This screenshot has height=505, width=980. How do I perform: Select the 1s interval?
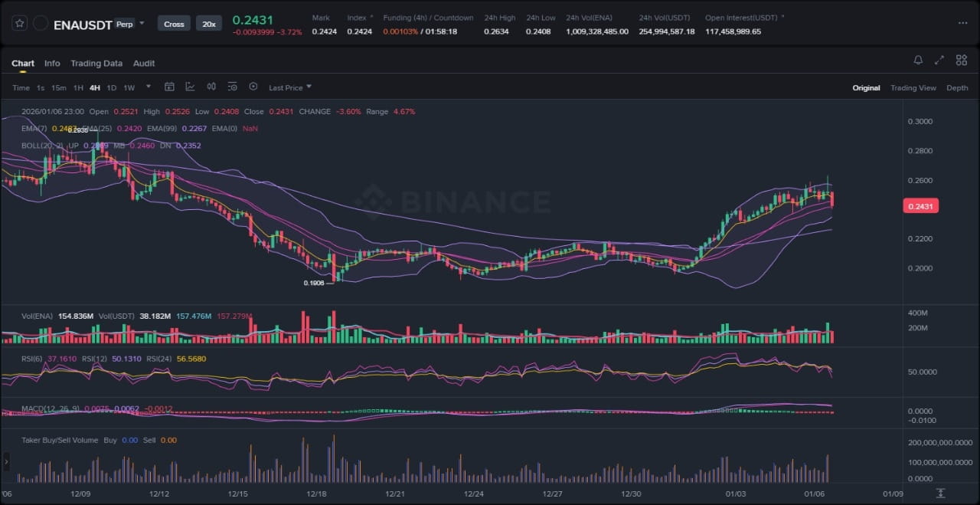point(41,88)
